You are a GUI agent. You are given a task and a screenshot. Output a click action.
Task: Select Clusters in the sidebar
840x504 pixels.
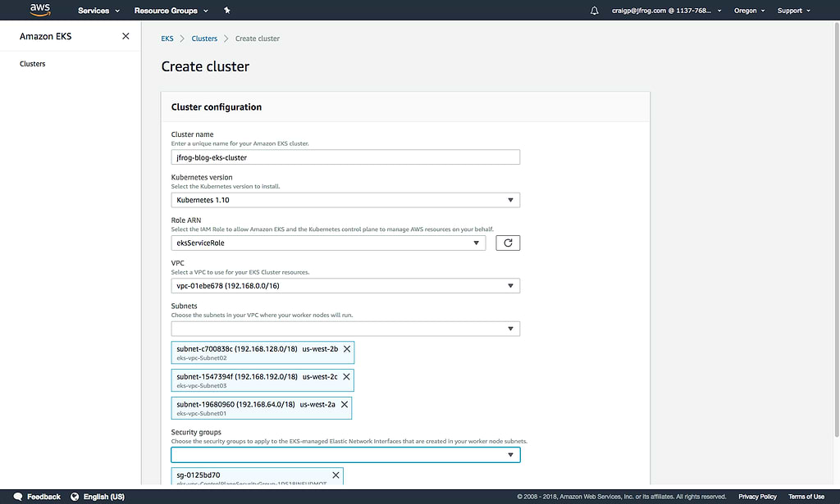coord(33,64)
